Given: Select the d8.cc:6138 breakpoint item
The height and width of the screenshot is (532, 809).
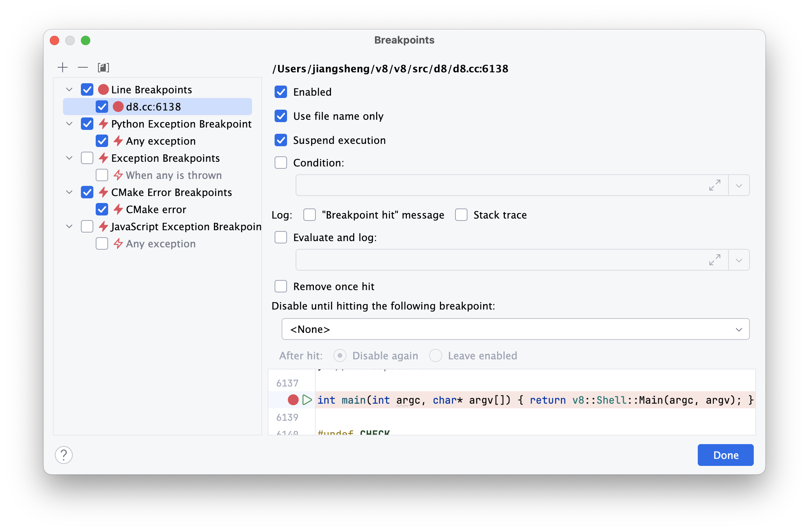Looking at the screenshot, I should 153,107.
